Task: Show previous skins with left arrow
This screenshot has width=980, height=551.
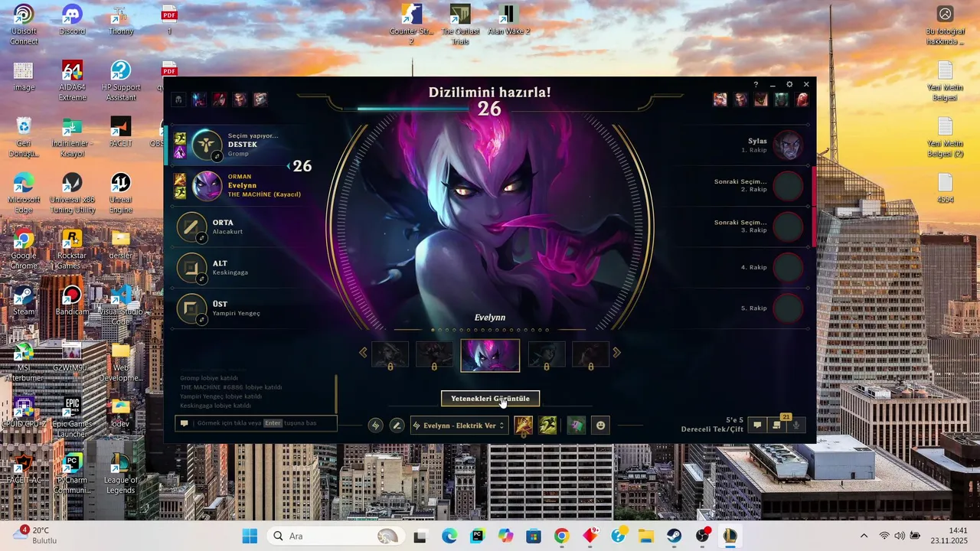Action: [363, 353]
